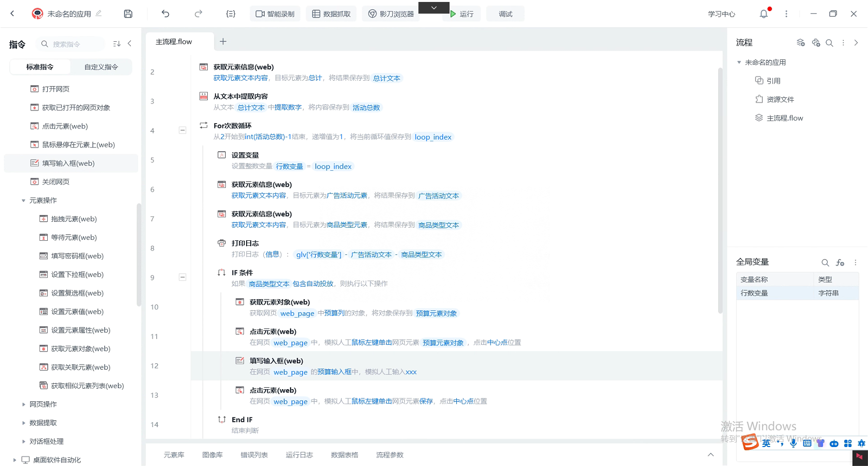Run the flow with 运行
The width and height of the screenshot is (868, 466).
pyautogui.click(x=462, y=14)
